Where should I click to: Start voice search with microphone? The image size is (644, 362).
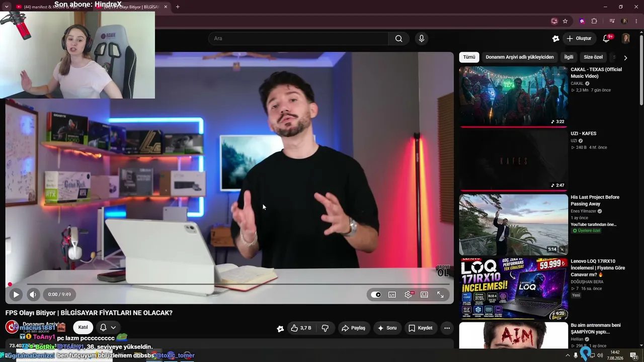pyautogui.click(x=422, y=38)
